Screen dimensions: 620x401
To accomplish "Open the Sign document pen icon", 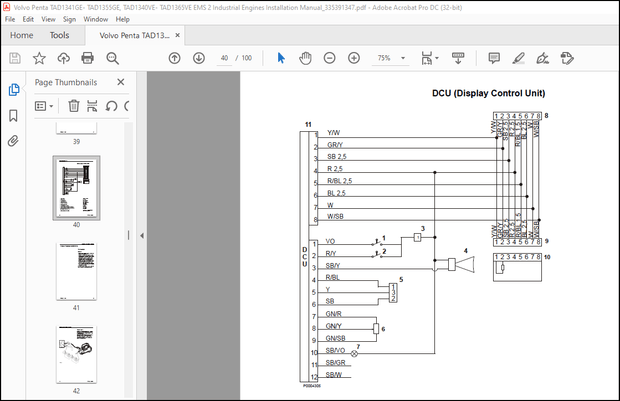I will [542, 59].
